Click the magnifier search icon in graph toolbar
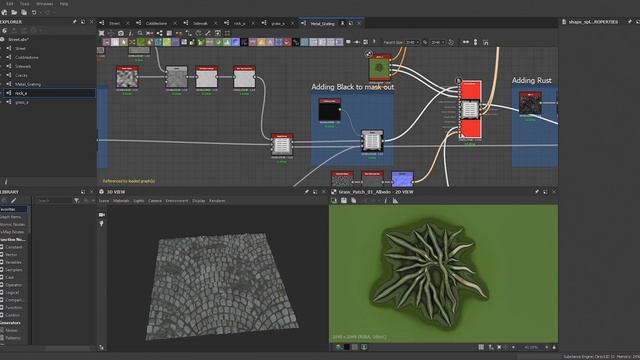Image resolution: width=640 pixels, height=360 pixels. (140, 33)
